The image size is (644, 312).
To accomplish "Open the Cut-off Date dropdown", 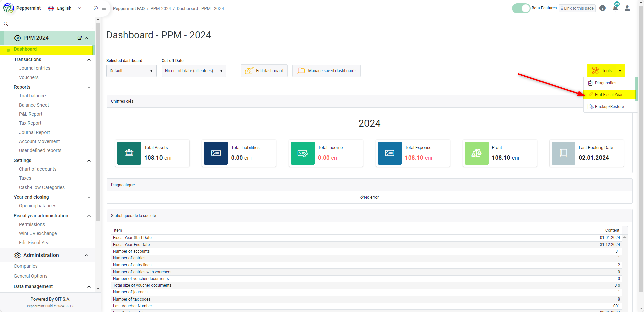I will (194, 71).
